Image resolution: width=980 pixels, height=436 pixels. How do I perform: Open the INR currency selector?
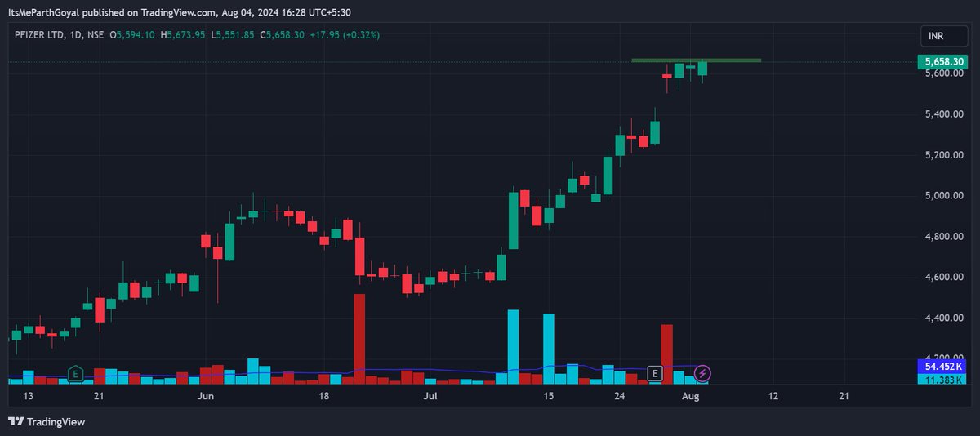942,36
